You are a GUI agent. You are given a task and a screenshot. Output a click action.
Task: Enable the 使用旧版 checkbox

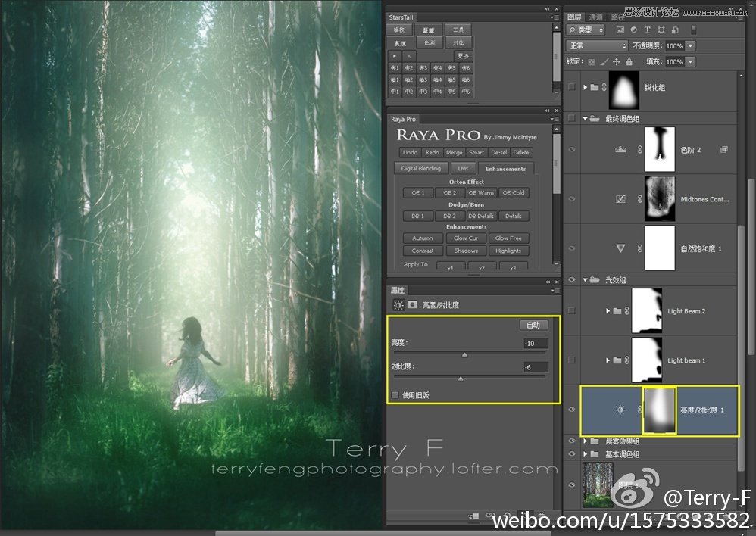tap(395, 395)
